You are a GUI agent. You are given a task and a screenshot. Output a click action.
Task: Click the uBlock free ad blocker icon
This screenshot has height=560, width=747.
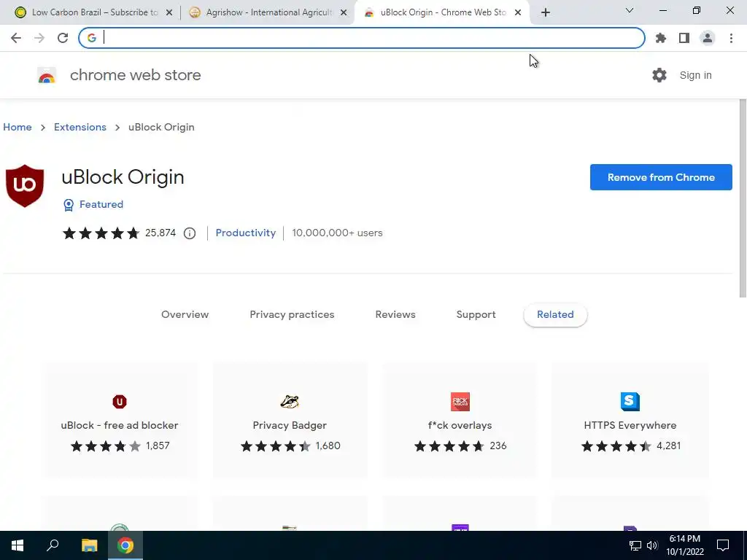120,402
